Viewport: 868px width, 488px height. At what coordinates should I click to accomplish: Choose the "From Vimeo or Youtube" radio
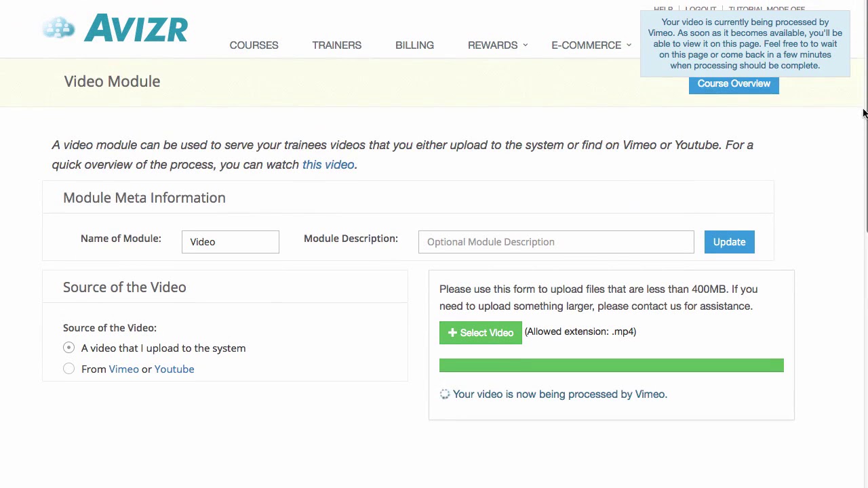click(x=68, y=369)
